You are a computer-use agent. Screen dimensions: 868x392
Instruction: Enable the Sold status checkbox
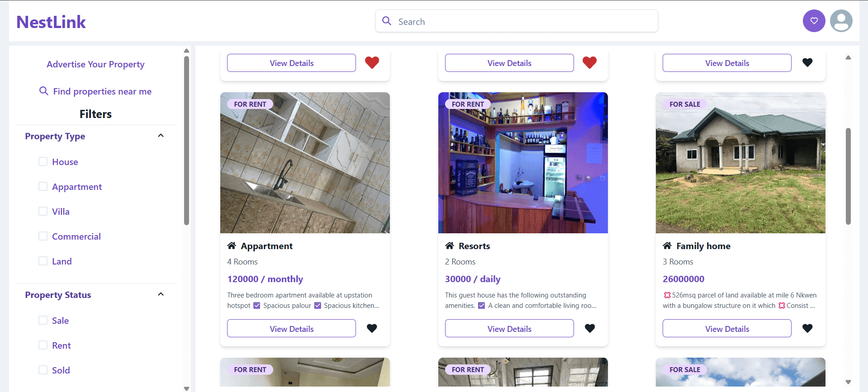(43, 370)
